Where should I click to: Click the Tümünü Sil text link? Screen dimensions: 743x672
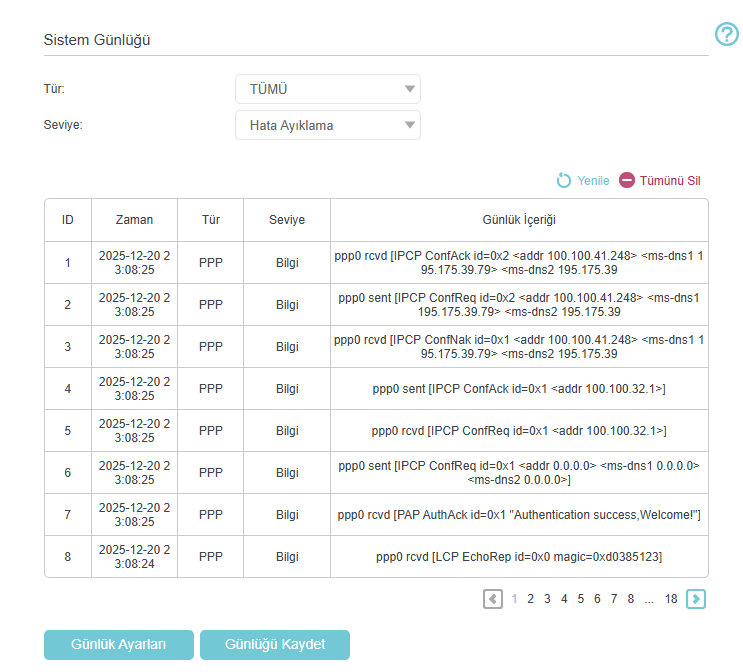(x=670, y=181)
